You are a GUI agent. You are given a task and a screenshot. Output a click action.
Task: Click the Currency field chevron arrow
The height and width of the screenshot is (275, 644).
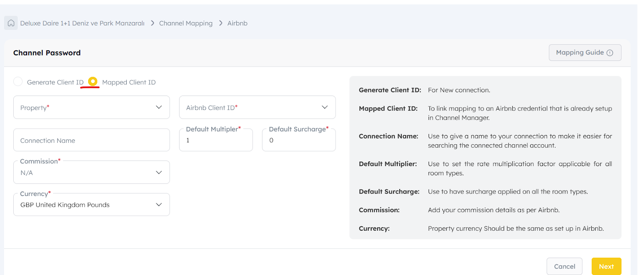159,205
